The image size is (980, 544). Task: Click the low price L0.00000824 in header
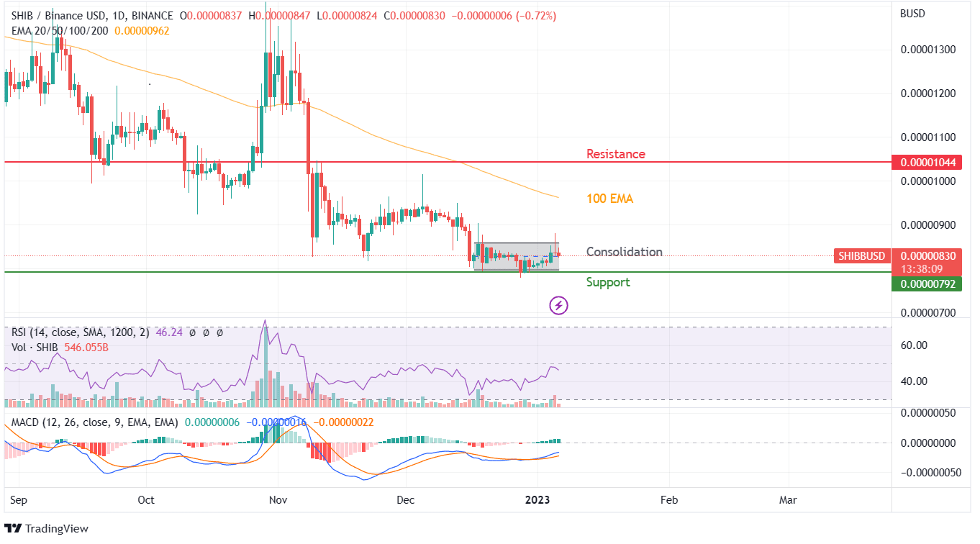(x=348, y=16)
